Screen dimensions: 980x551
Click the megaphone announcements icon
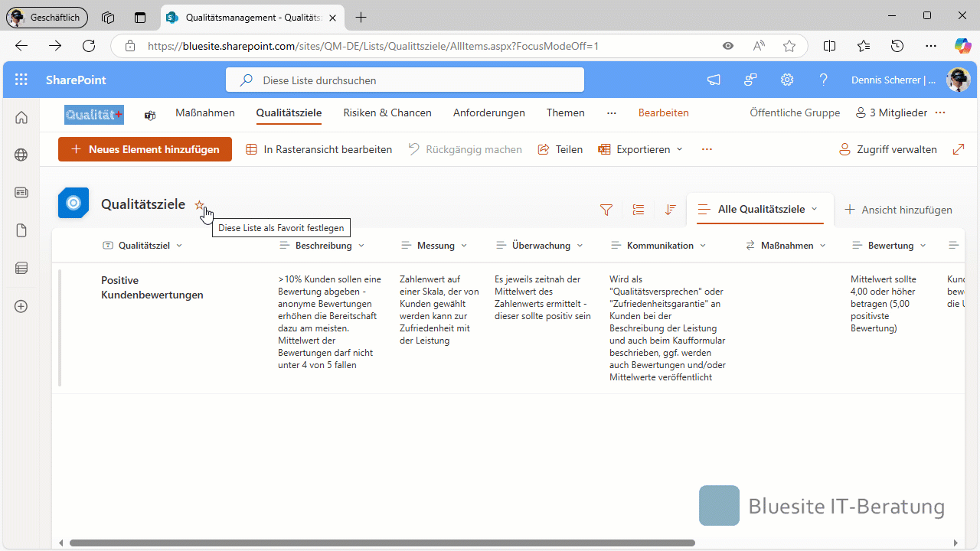(x=714, y=80)
